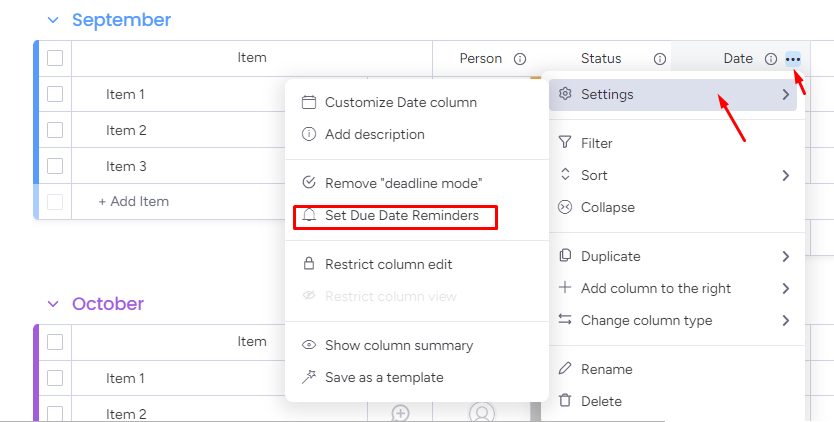Tick the checkbox for September Item 3

(55, 166)
